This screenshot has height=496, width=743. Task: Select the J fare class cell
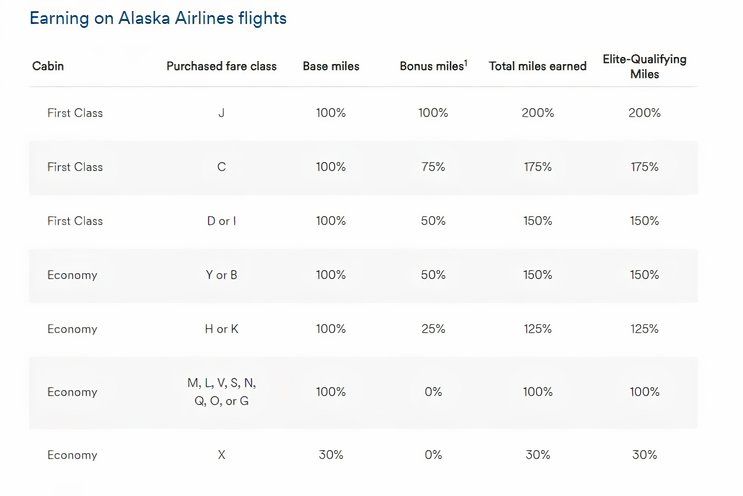(221, 113)
